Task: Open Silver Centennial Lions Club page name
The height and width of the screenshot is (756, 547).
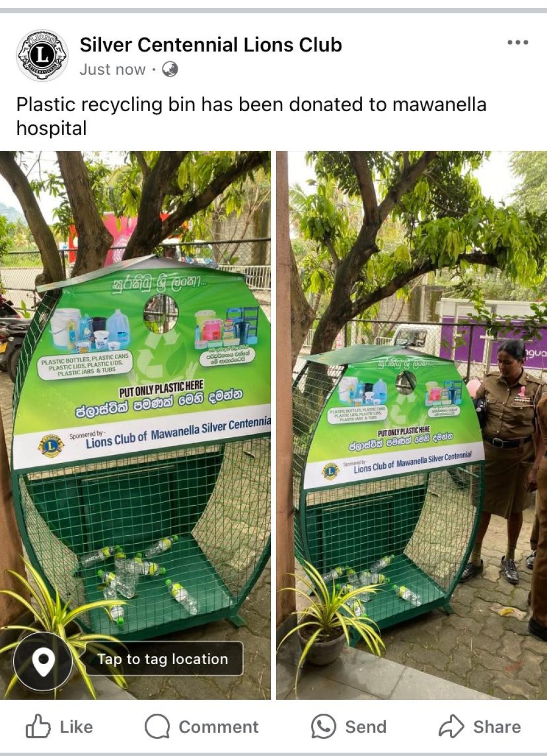Action: pyautogui.click(x=211, y=45)
